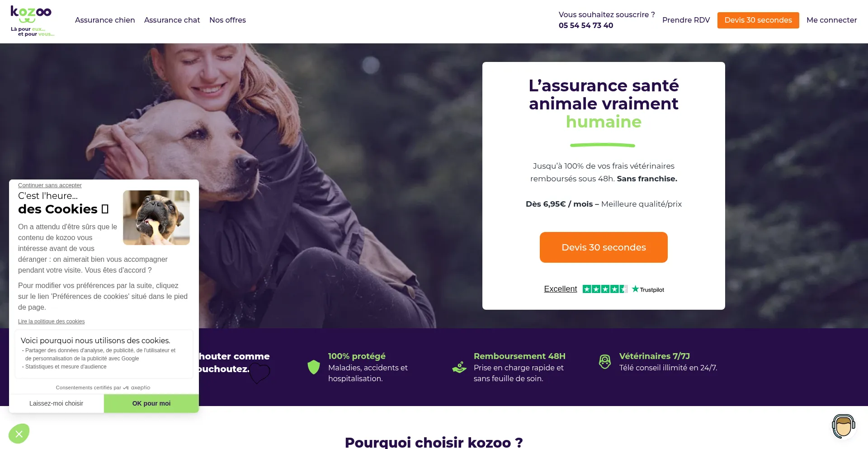Click the reimbursement hand icon

[x=459, y=367]
